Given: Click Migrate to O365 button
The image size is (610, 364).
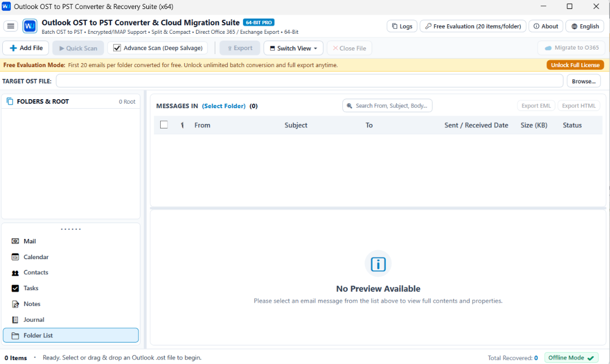Looking at the screenshot, I should [x=571, y=48].
